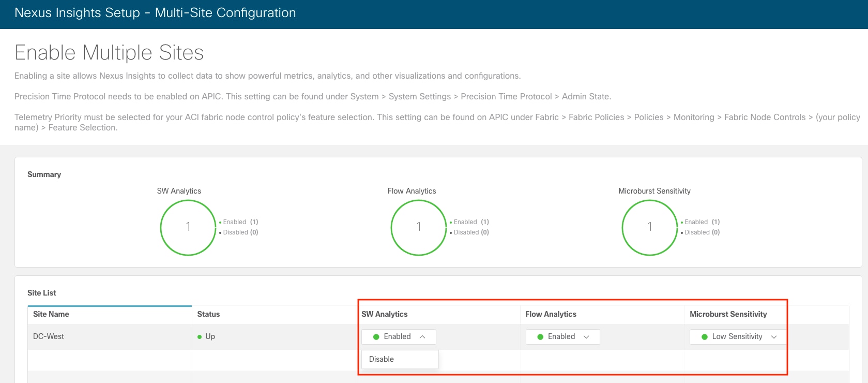
Task: Click the SW Analytics column header
Action: pos(385,314)
